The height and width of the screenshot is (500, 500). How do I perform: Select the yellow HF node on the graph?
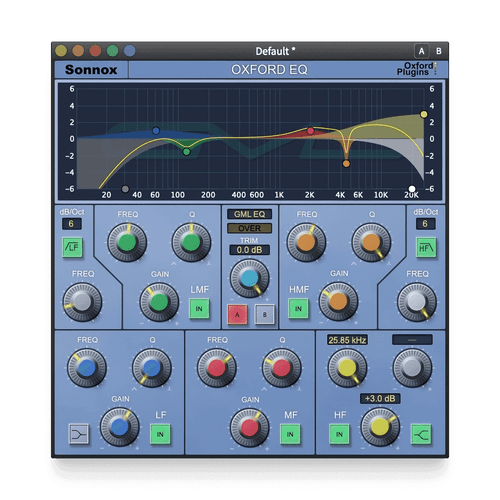(424, 114)
